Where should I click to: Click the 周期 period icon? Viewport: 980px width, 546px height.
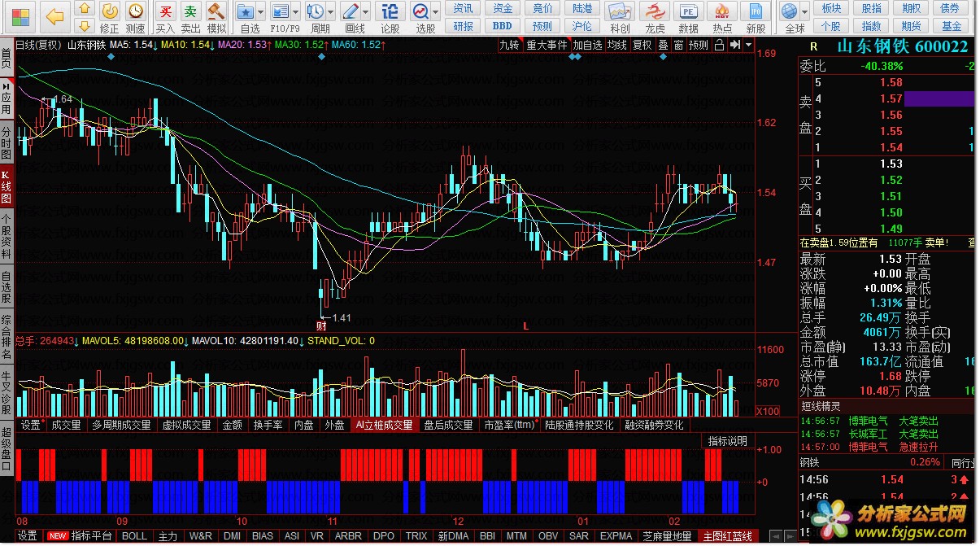click(316, 11)
